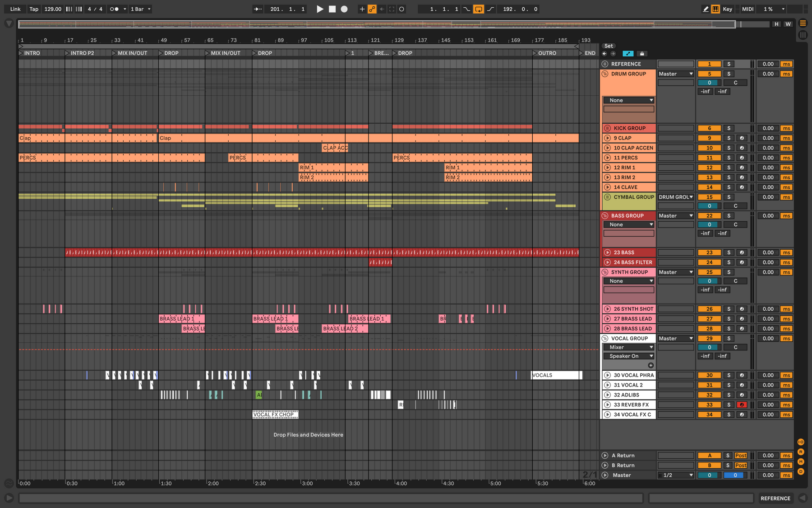Toggle track activator 23 on BASS track

click(709, 252)
